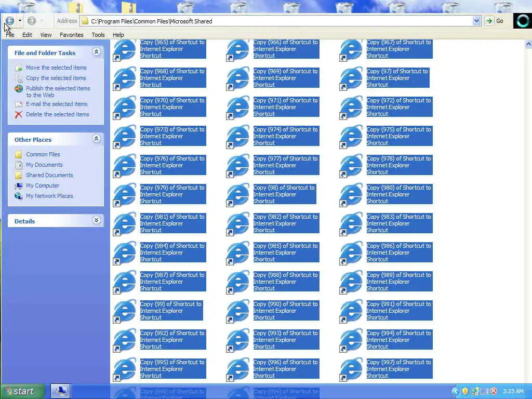This screenshot has width=532, height=399.
Task: Click Copy the selected items link
Action: pos(56,78)
